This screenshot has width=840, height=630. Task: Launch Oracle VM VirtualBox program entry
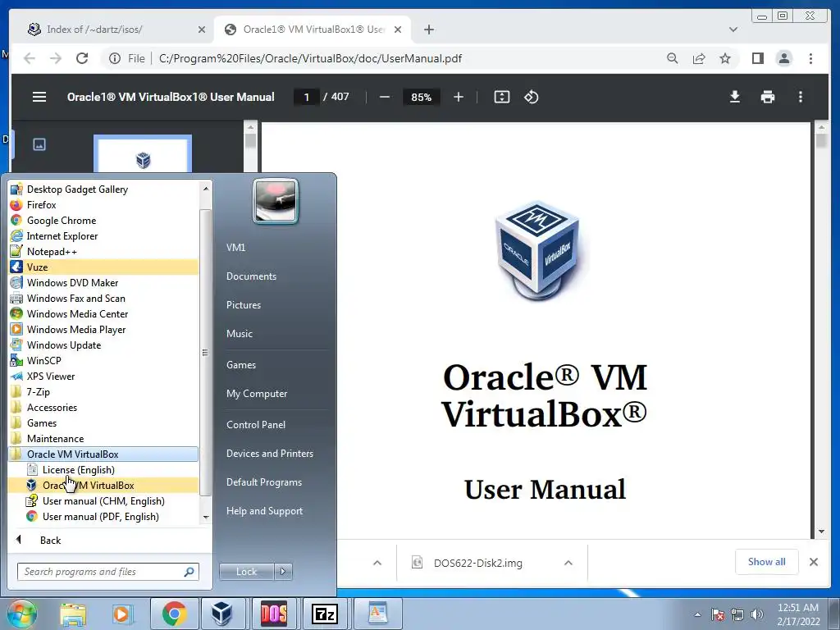point(103,486)
